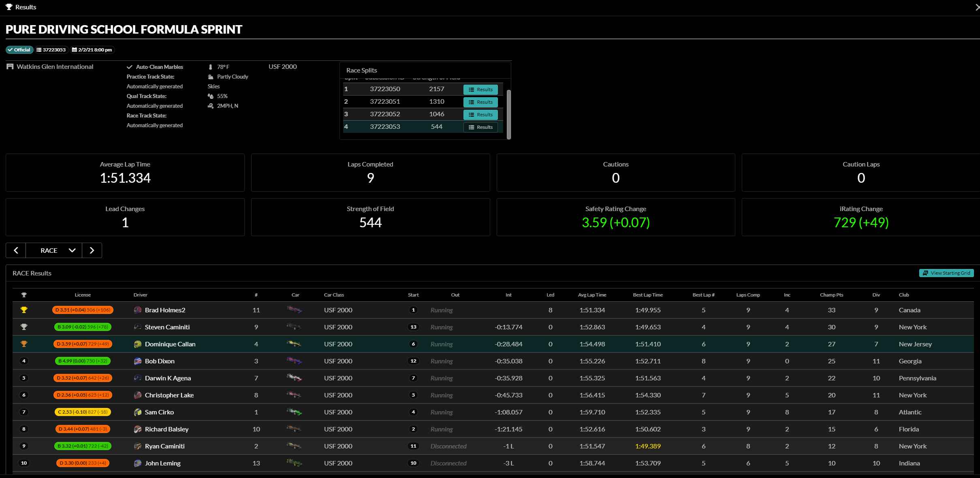Viewport: 980px width, 478px height.
Task: Click iRating Change value 729 (+49)
Action: [861, 222]
